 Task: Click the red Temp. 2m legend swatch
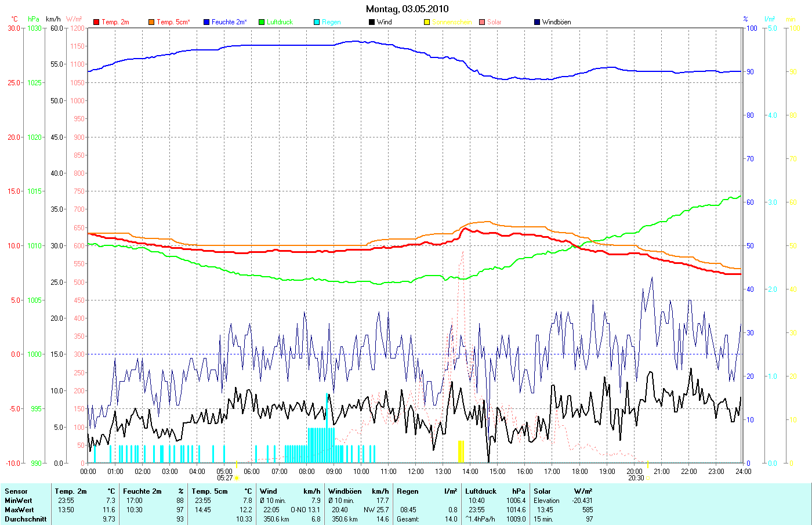tap(96, 22)
